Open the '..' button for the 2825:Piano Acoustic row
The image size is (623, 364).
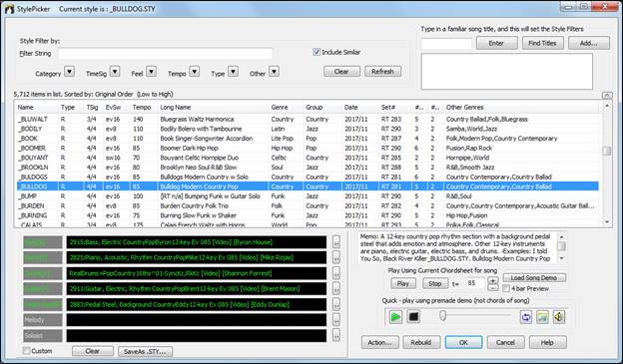336,257
